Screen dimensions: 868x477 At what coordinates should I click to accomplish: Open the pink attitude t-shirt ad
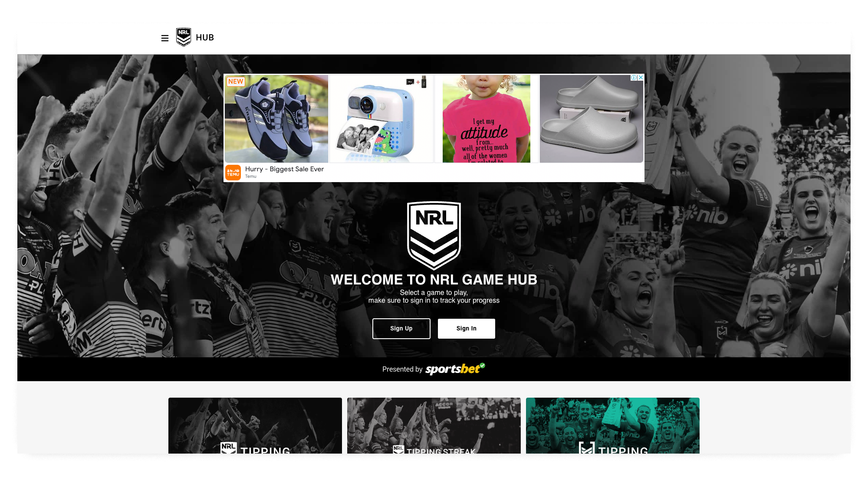487,119
